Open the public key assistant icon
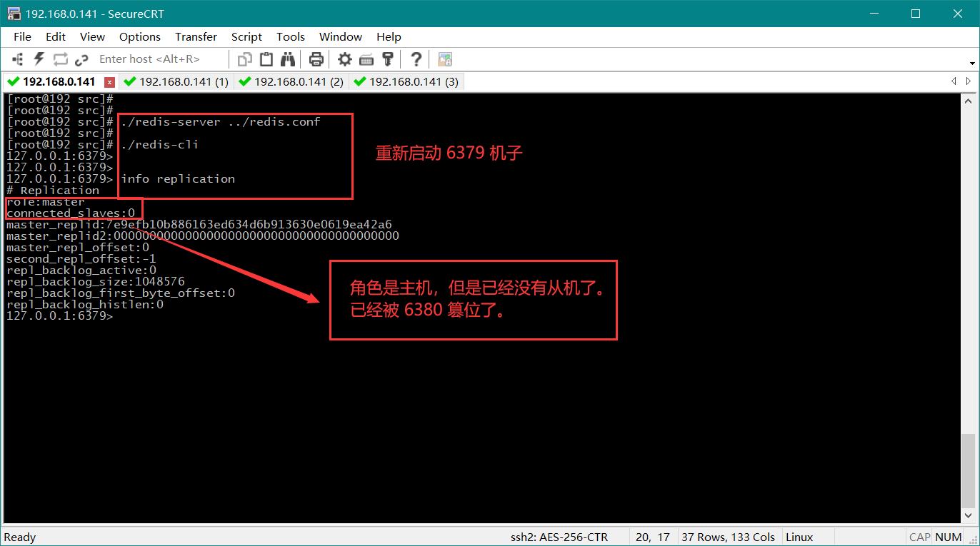This screenshot has width=980, height=546. point(388,59)
